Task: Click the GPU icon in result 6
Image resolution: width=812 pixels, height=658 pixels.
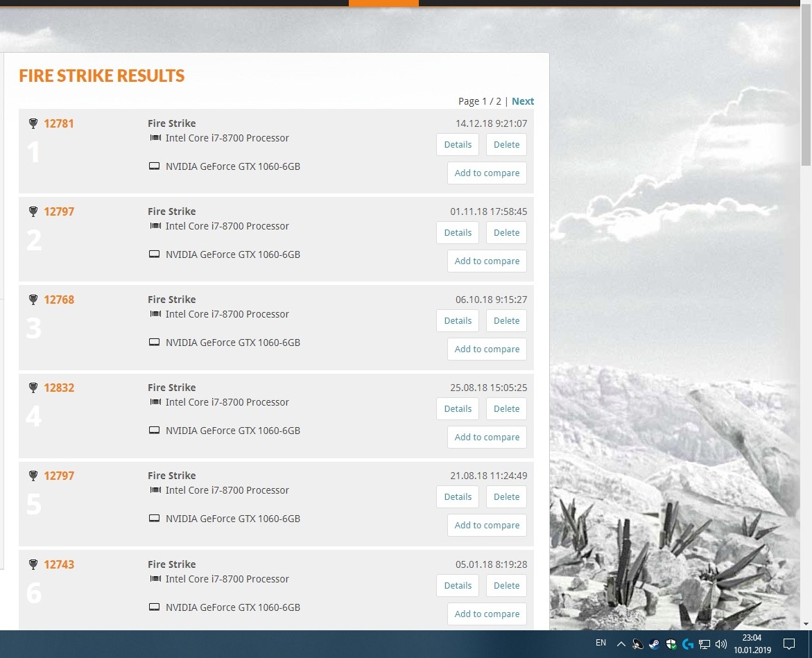Action: [155, 607]
